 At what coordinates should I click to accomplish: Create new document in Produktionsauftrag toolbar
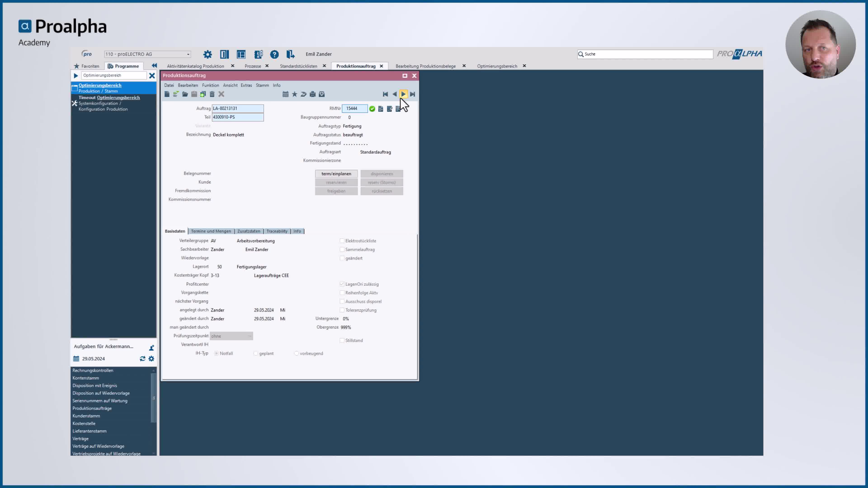[x=167, y=94]
